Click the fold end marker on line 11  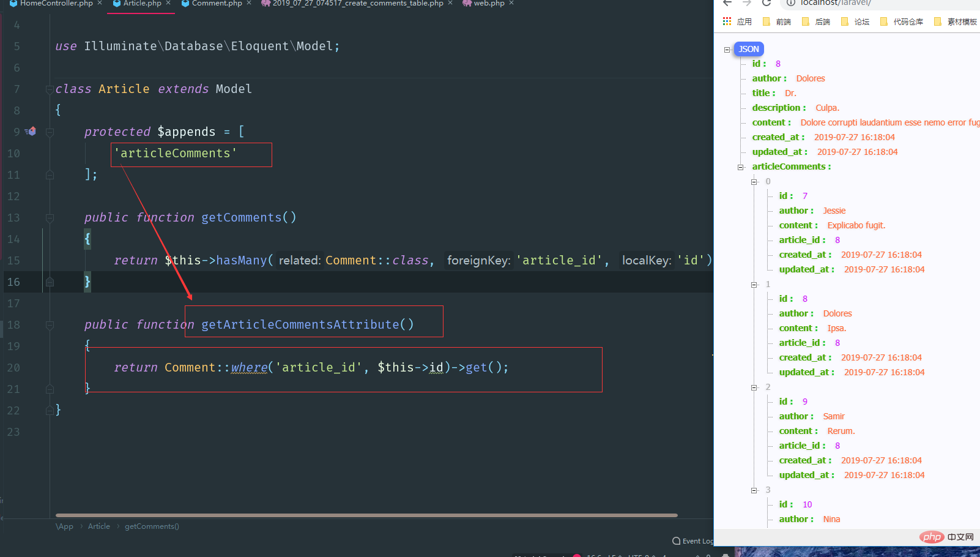pyautogui.click(x=50, y=175)
